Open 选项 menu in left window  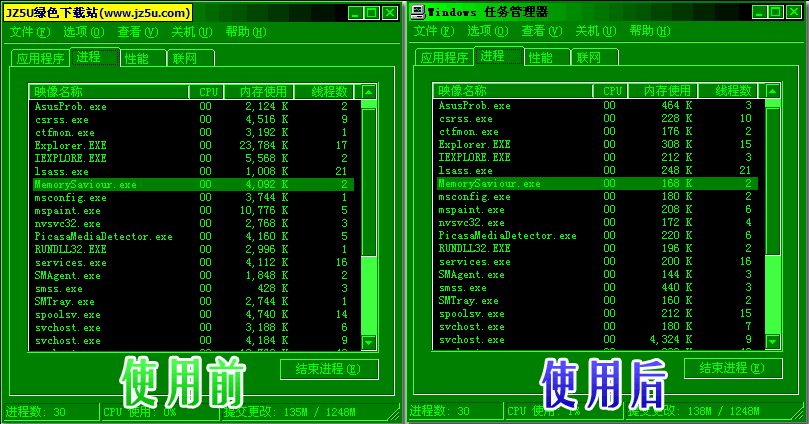(x=84, y=32)
